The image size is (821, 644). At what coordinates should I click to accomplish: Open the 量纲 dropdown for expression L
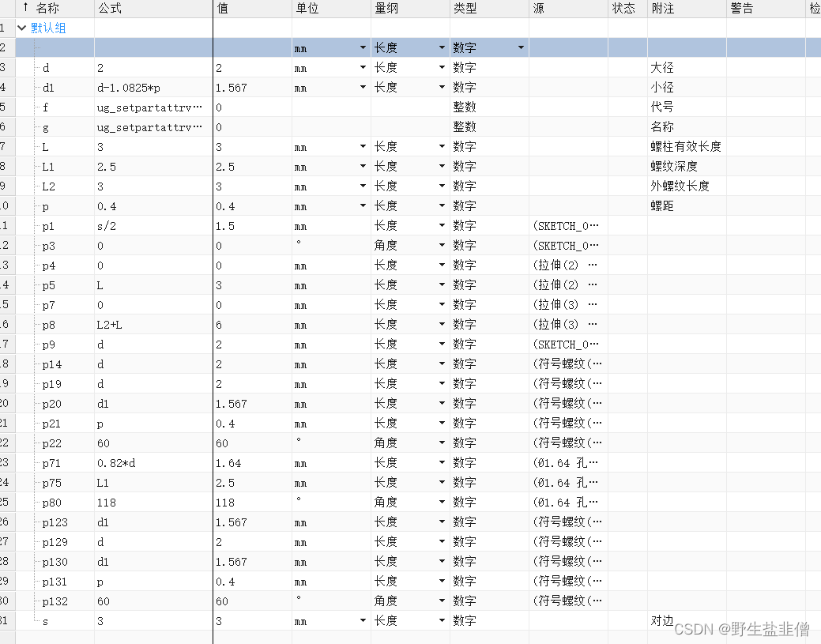coord(442,147)
